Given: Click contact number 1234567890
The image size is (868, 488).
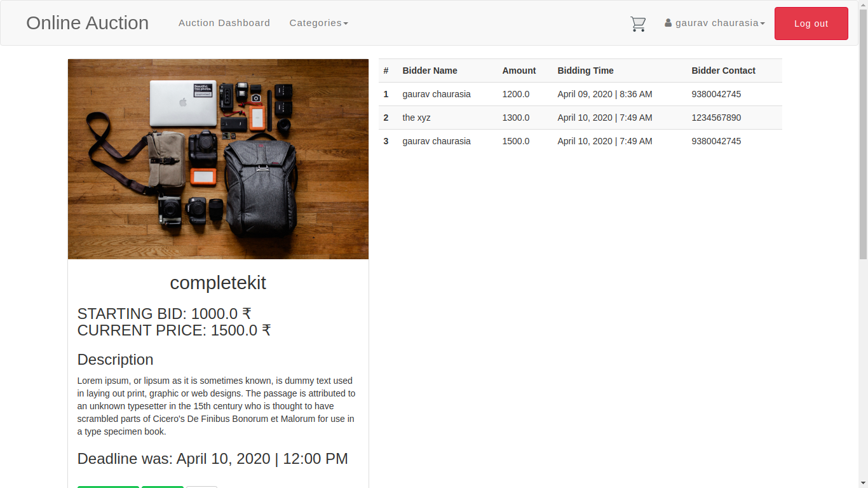Looking at the screenshot, I should (x=716, y=118).
